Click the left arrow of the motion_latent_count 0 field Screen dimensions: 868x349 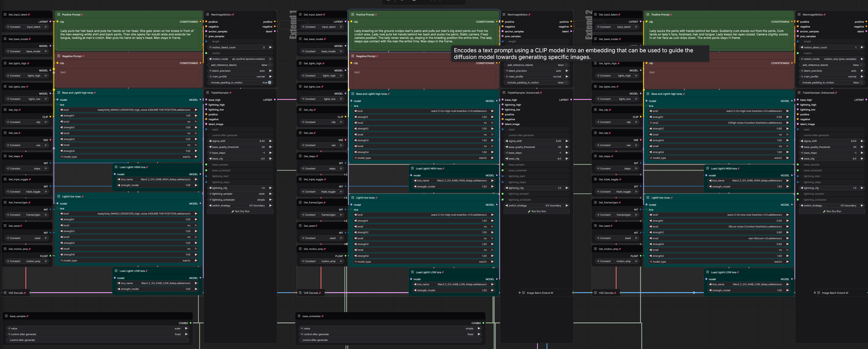[210, 48]
